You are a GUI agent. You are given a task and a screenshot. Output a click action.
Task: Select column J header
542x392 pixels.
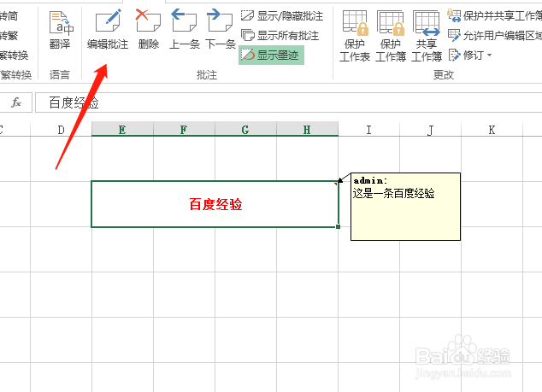[430, 130]
